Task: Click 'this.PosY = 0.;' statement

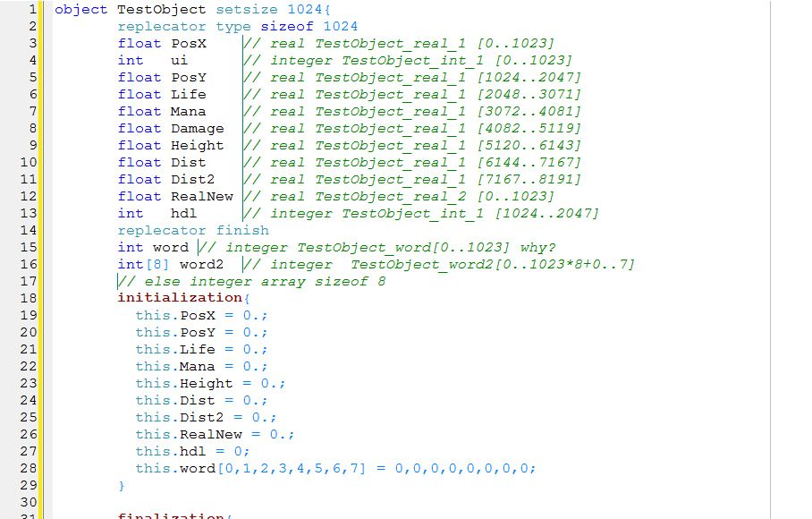Action: click(201, 332)
